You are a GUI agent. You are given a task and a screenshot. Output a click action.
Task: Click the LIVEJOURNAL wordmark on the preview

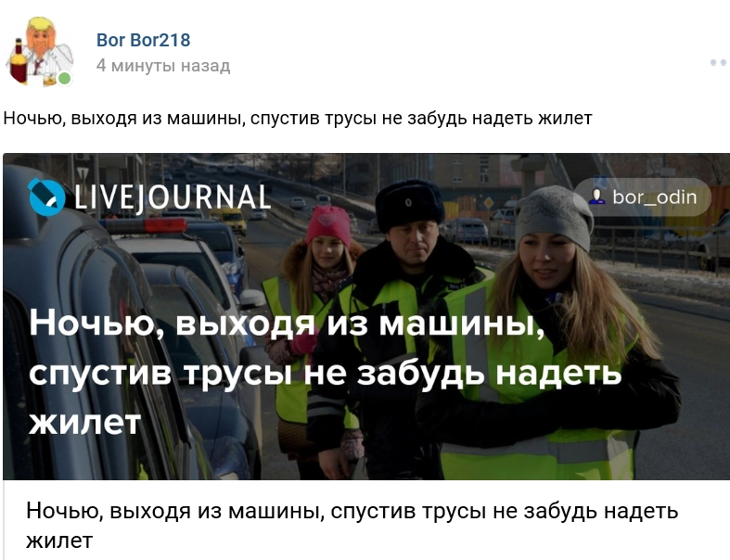(173, 197)
